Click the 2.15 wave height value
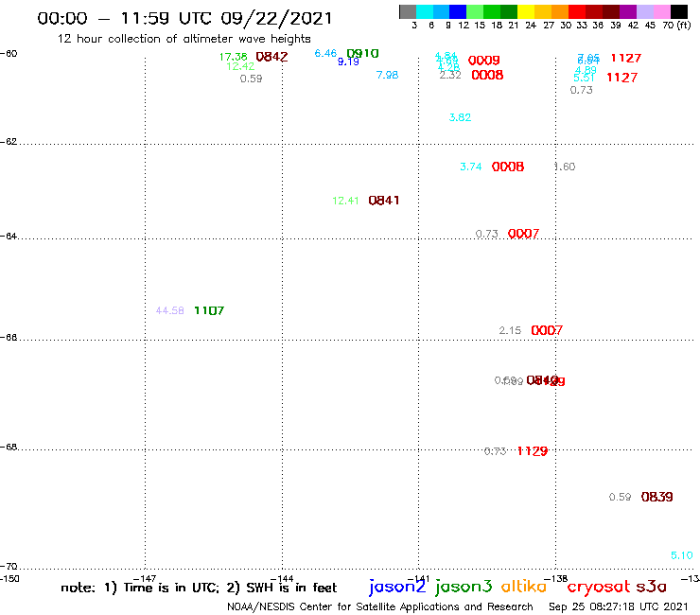 [510, 330]
